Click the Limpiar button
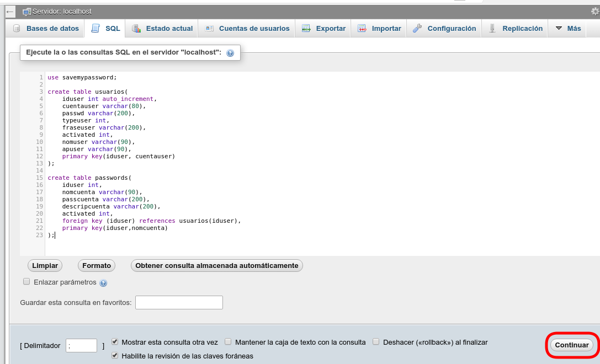600x364 pixels. click(x=45, y=266)
